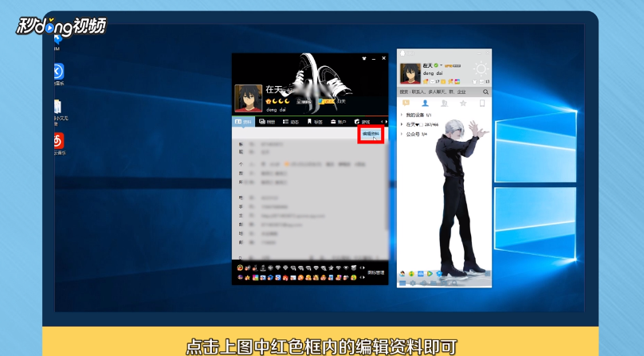Click the sun weather icon
The width and height of the screenshot is (644, 356).
[481, 69]
